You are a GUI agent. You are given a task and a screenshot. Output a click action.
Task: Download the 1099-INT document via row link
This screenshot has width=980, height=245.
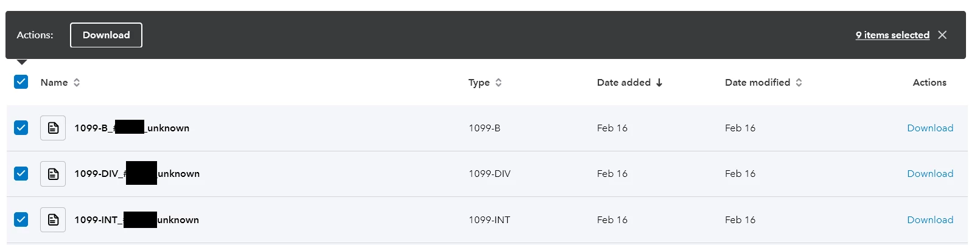[929, 220]
